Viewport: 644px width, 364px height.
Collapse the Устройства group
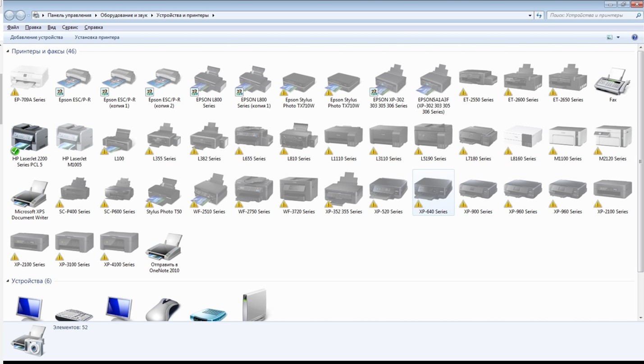tap(8, 281)
